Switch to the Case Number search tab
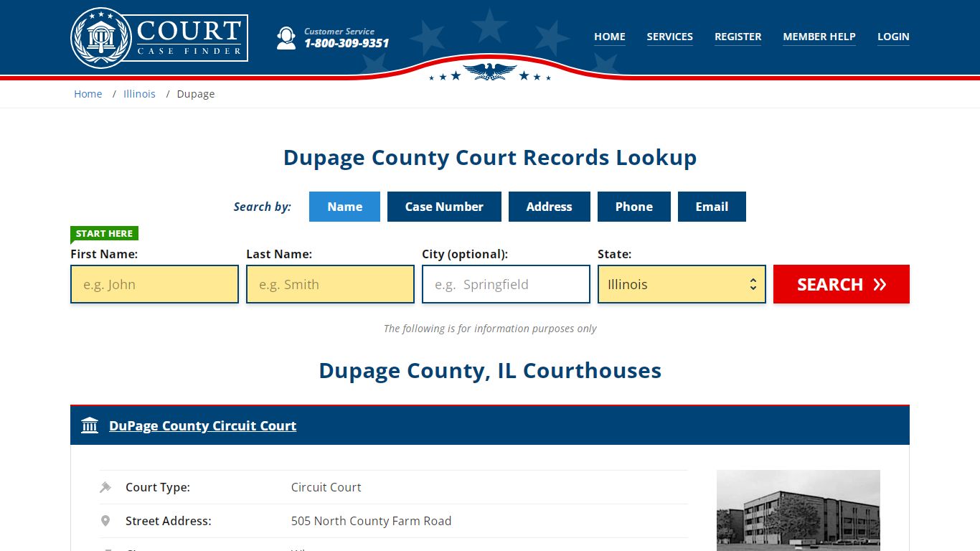 pyautogui.click(x=444, y=207)
